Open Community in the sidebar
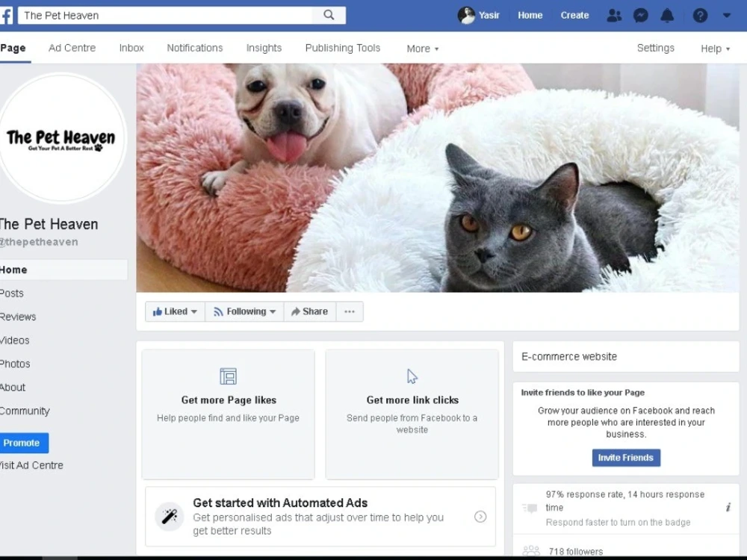The image size is (747, 560). coord(25,411)
